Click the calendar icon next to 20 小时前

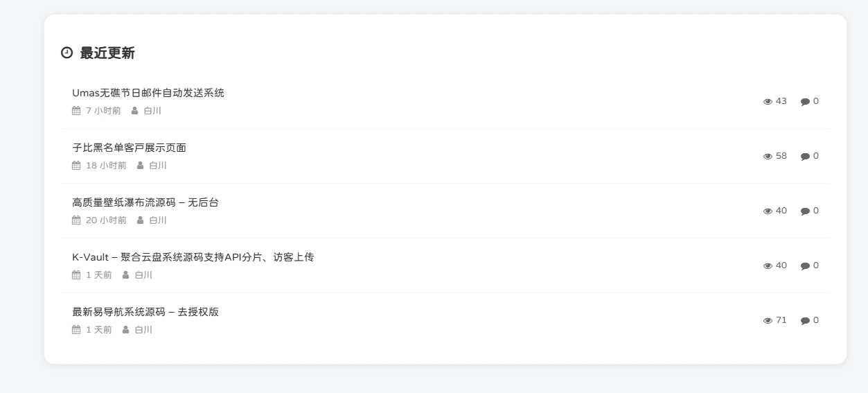[76, 220]
